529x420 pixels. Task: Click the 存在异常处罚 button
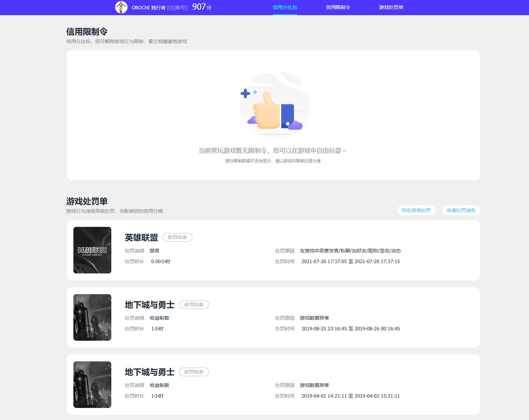(416, 210)
